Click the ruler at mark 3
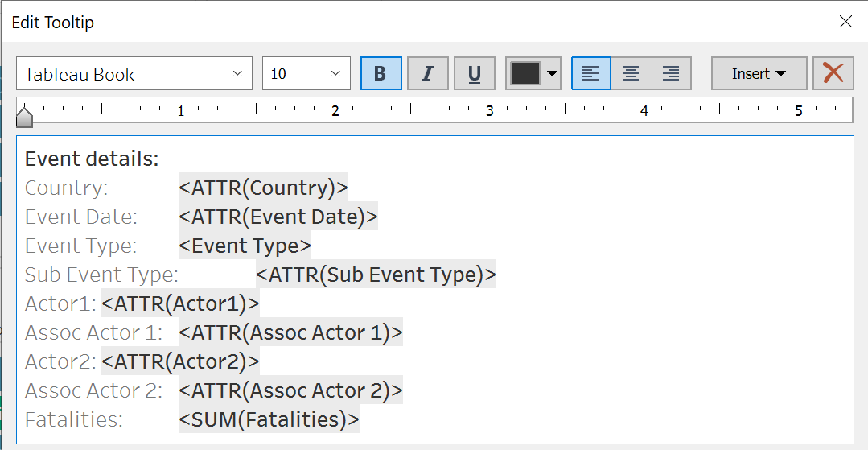Image resolution: width=868 pixels, height=450 pixels. pyautogui.click(x=489, y=110)
